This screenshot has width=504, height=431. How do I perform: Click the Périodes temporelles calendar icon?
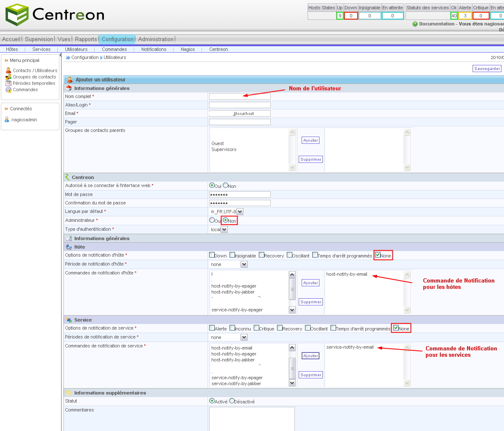[x=8, y=83]
